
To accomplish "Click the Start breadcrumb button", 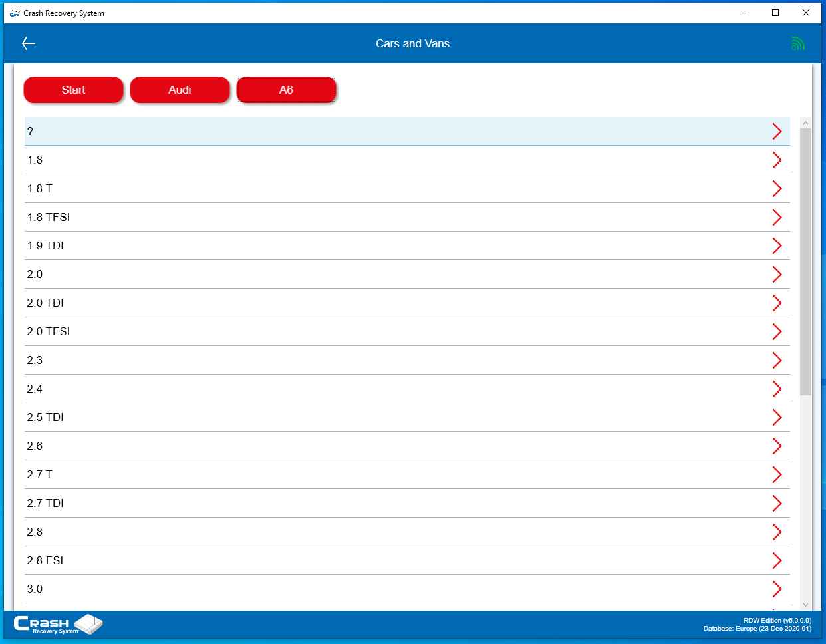I will [x=74, y=90].
